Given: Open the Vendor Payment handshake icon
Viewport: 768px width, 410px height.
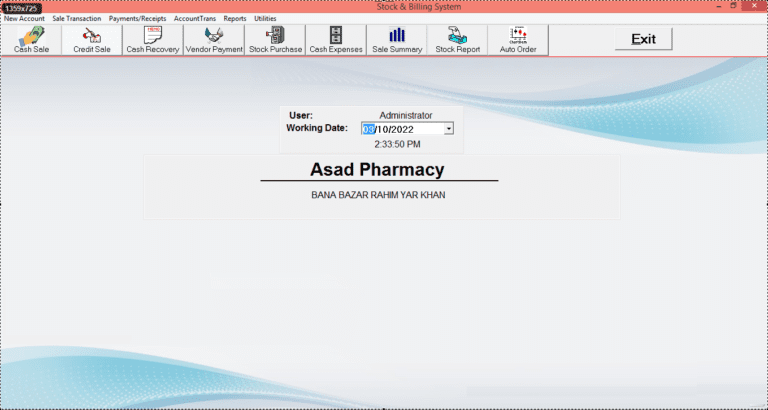Looking at the screenshot, I should (214, 40).
